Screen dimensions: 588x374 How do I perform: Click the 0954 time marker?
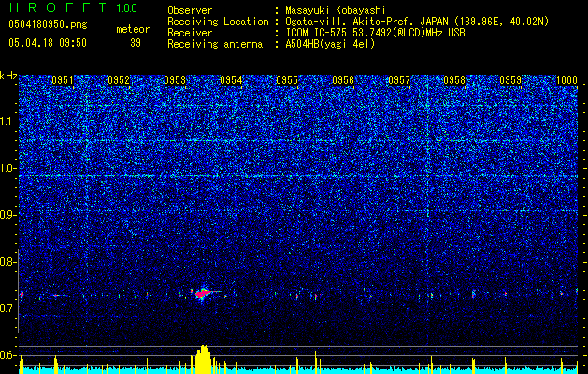click(x=231, y=80)
